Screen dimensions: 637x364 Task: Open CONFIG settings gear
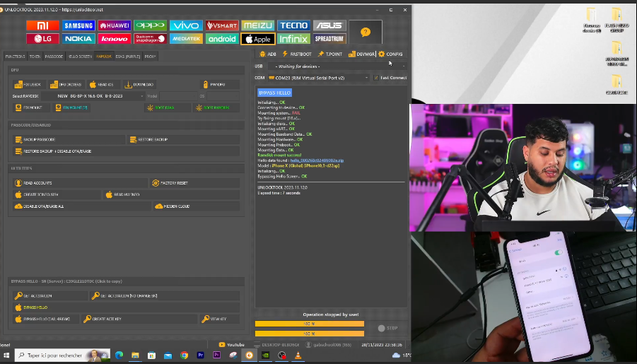[390, 54]
